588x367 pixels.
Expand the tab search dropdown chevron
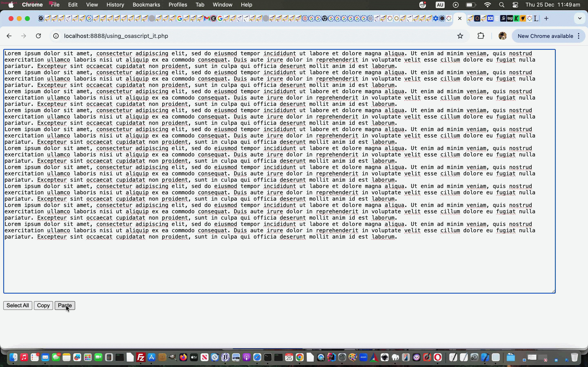point(580,18)
